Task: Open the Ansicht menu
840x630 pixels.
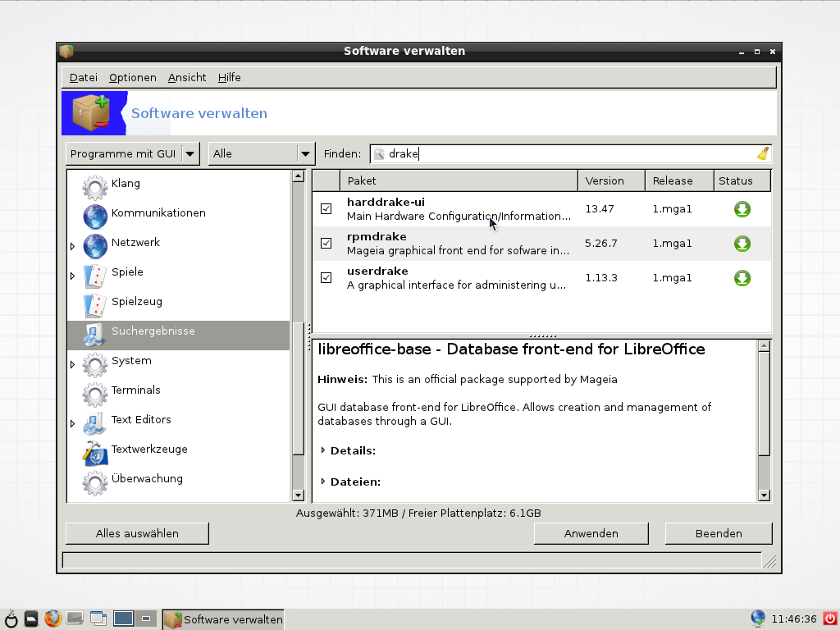Action: point(187,78)
